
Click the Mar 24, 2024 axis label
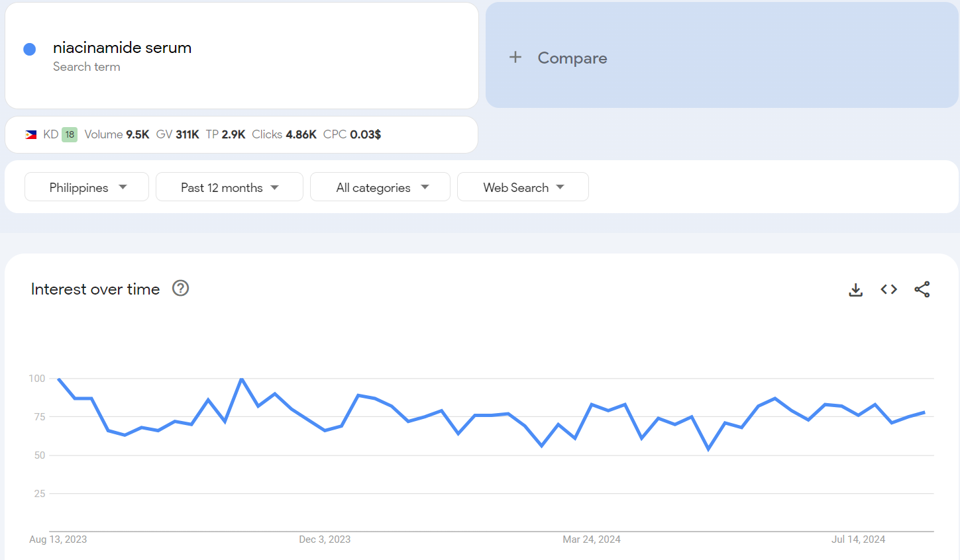click(x=591, y=539)
